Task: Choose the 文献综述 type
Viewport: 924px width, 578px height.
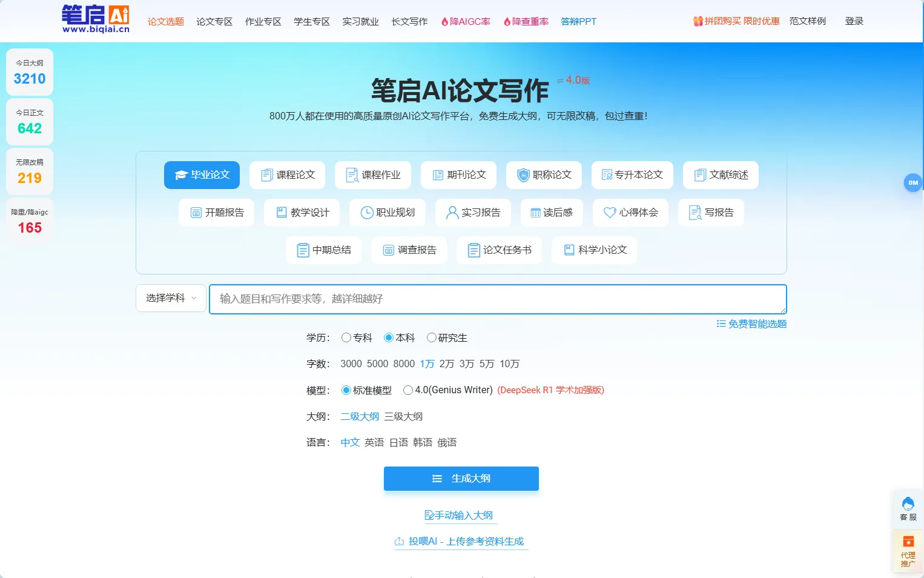Action: tap(721, 175)
